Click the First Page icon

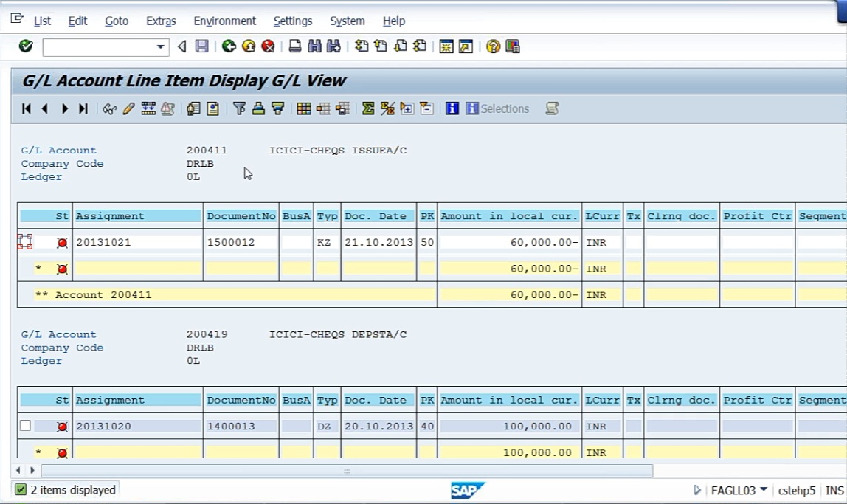click(x=362, y=46)
